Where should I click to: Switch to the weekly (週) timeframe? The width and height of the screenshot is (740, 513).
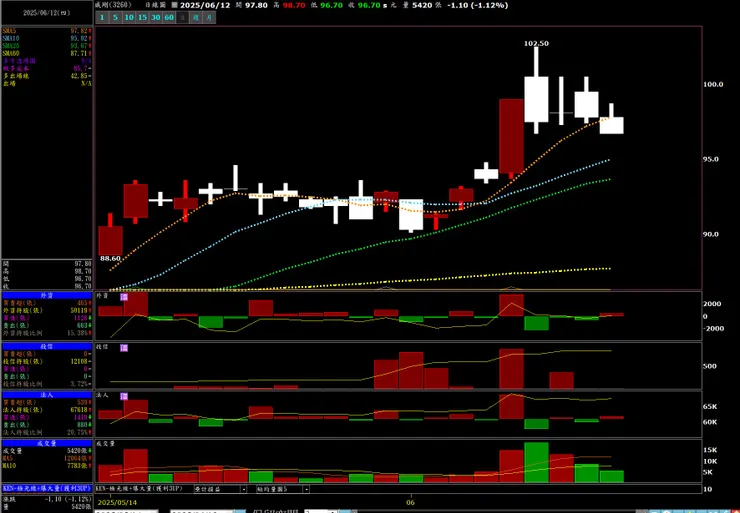(196, 17)
